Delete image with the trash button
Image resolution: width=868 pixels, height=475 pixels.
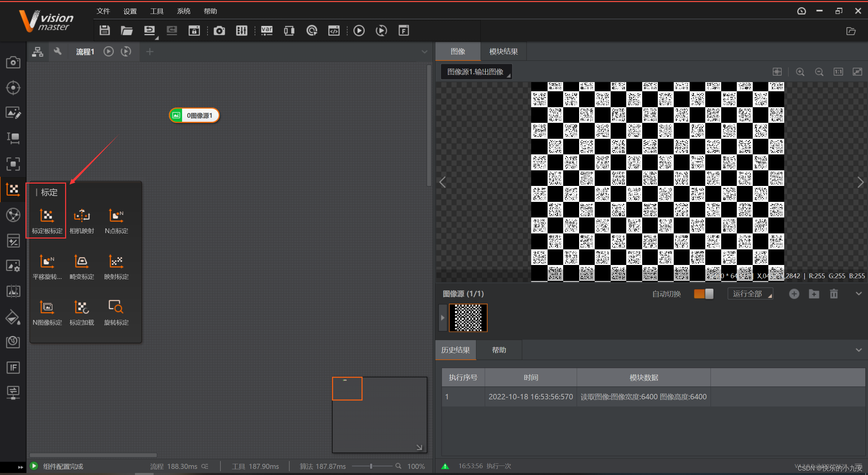(x=834, y=294)
